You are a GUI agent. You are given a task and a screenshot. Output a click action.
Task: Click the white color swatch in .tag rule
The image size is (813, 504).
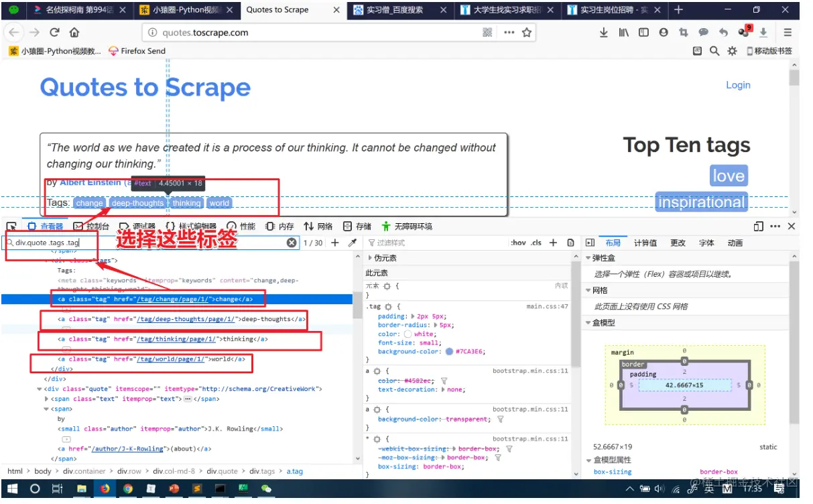click(408, 334)
